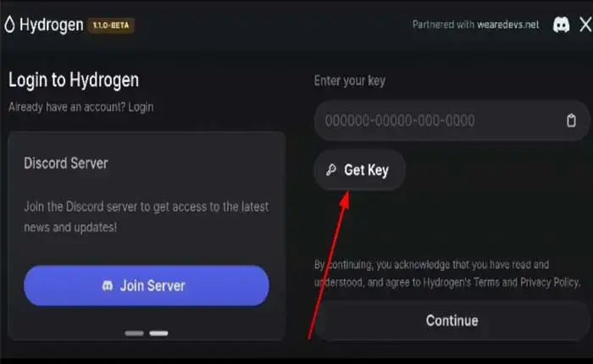Click the Discord Server card title
Image resolution: width=593 pixels, height=364 pixels.
66,163
